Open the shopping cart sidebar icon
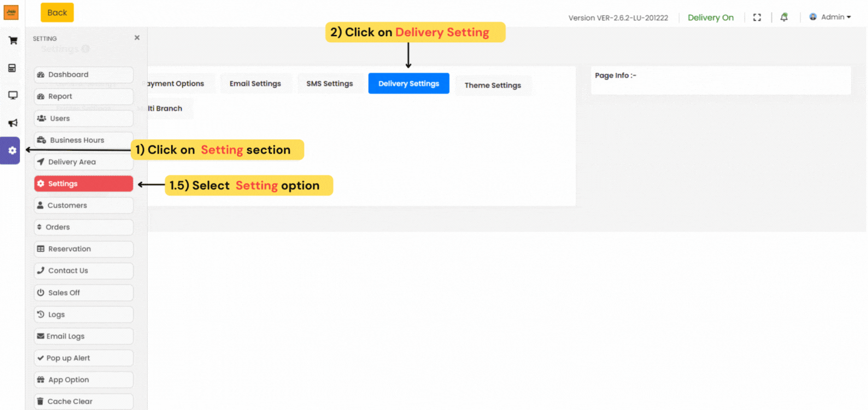 coord(12,41)
